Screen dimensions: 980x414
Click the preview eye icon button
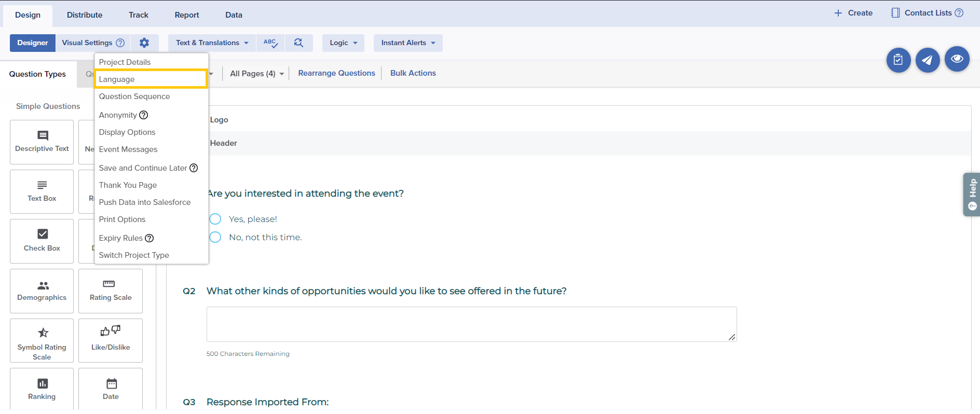coord(957,59)
